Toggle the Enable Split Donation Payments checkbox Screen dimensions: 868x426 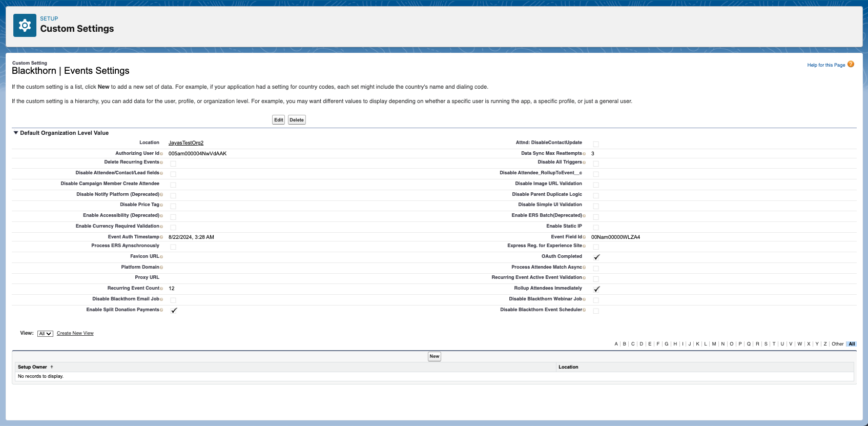tap(173, 311)
